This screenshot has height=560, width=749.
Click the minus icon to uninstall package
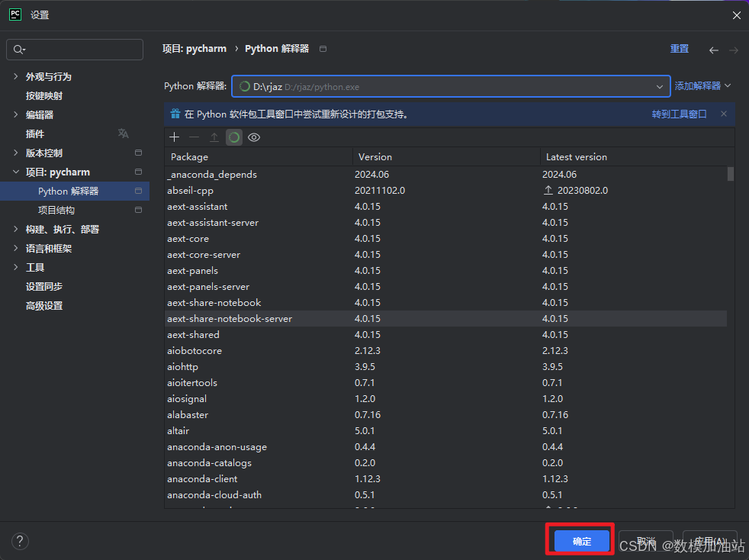(x=194, y=137)
